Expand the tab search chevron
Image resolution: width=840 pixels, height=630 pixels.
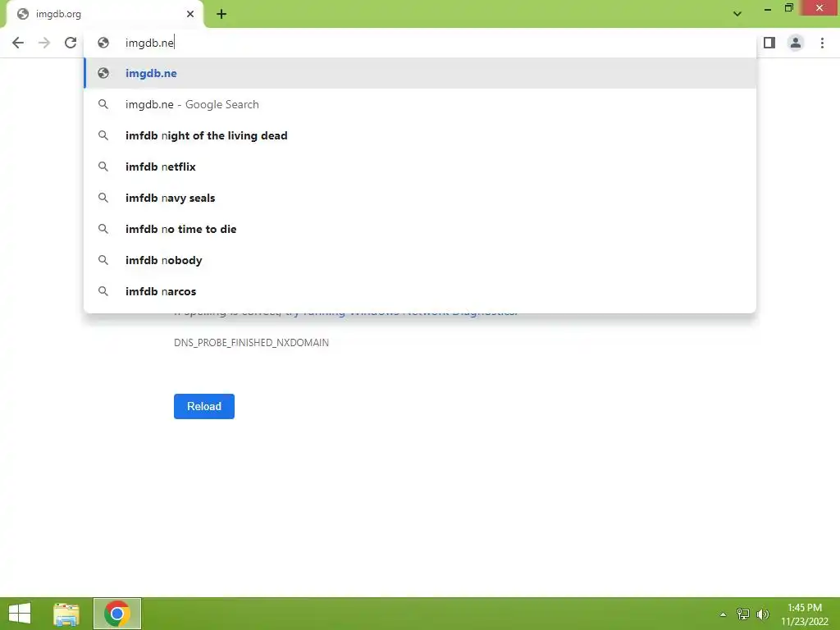point(737,14)
